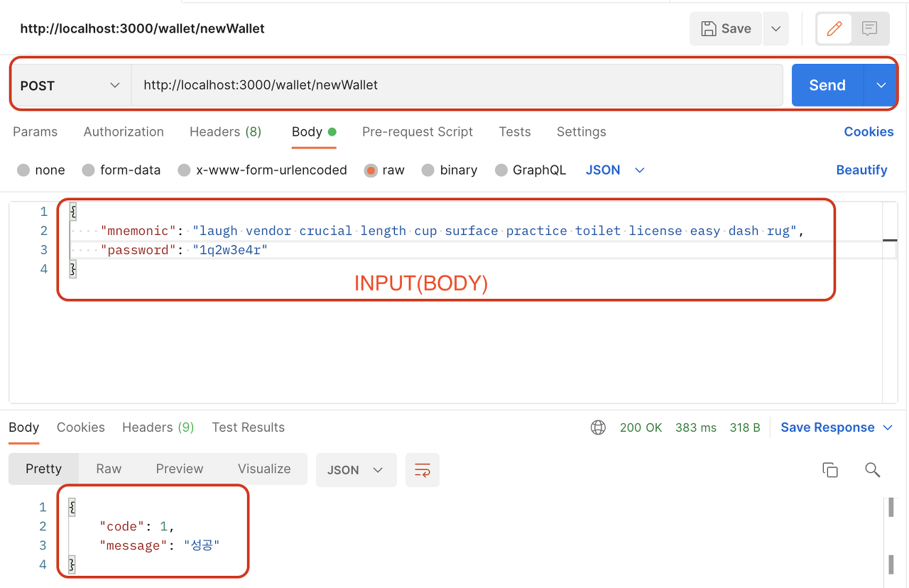Image resolution: width=909 pixels, height=588 pixels.
Task: Switch to pencil edit mode icon
Action: [834, 28]
